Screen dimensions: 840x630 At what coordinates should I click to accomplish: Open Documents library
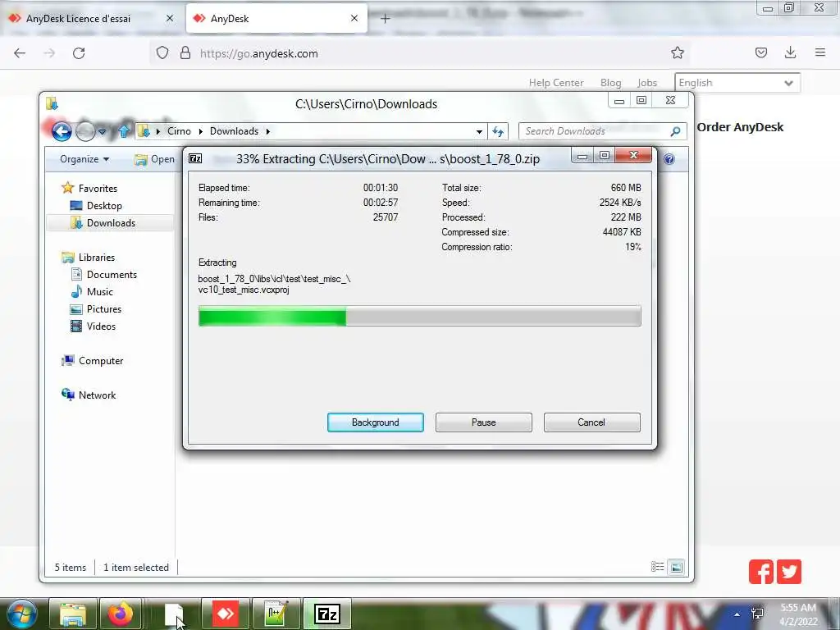pyautogui.click(x=104, y=274)
